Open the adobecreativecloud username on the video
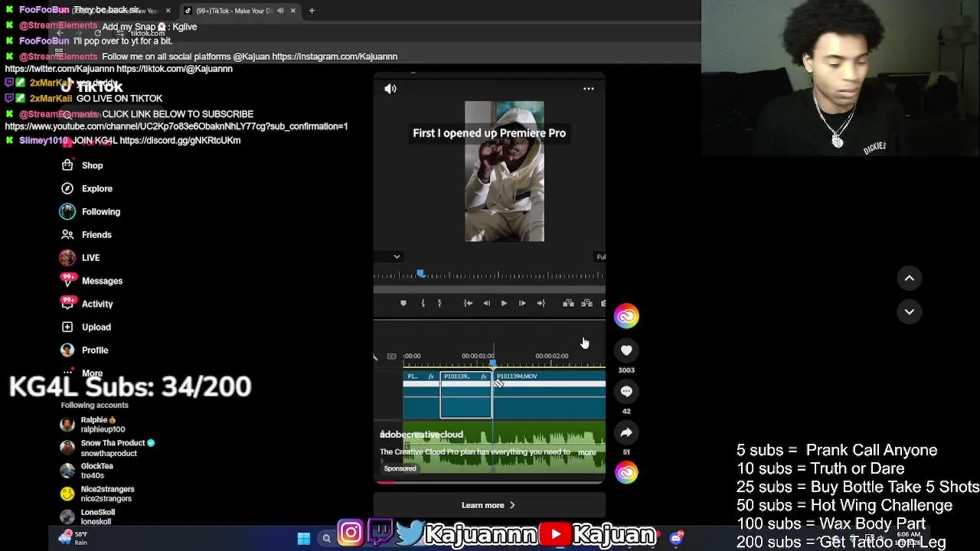The image size is (980, 551). coord(422,435)
